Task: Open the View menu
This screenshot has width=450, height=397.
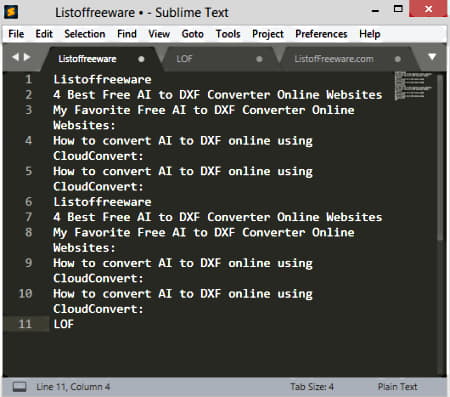Action: click(x=159, y=34)
